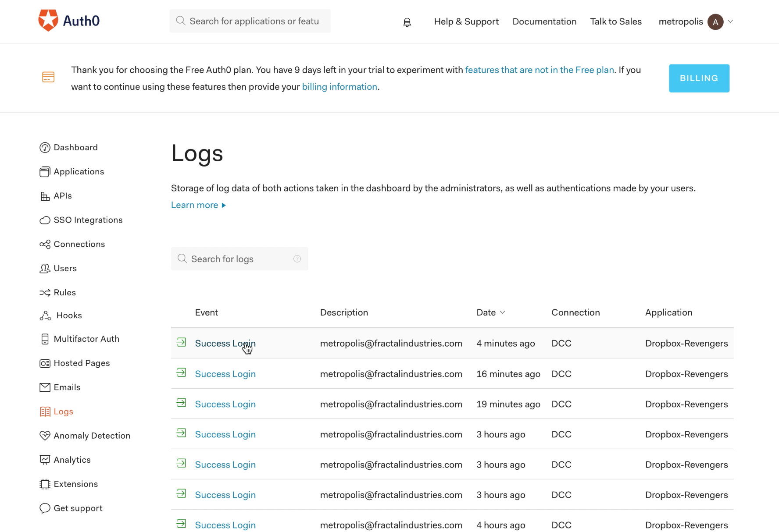Navigate to Users label

[65, 268]
